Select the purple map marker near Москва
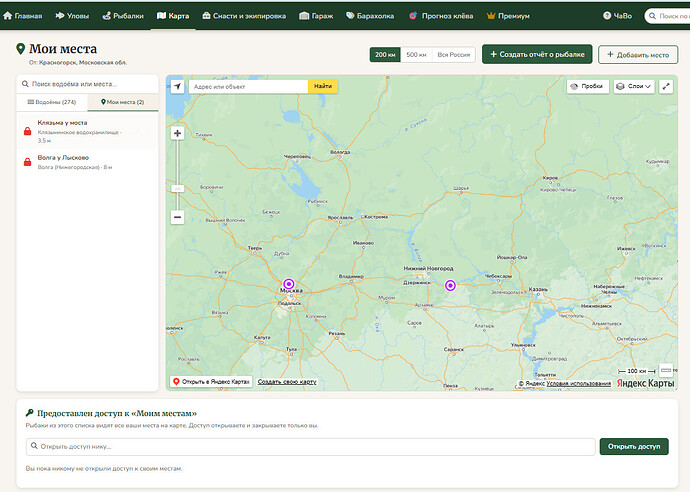Image resolution: width=690 pixels, height=492 pixels. click(x=289, y=283)
